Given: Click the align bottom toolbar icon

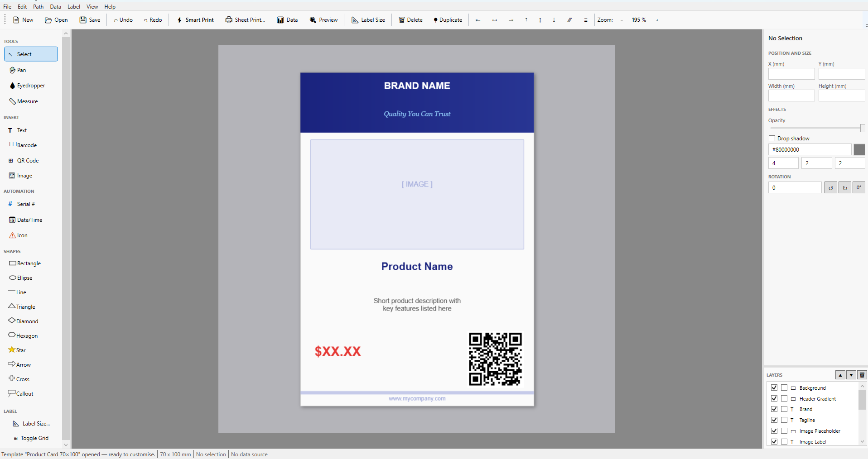Looking at the screenshot, I should [x=554, y=20].
